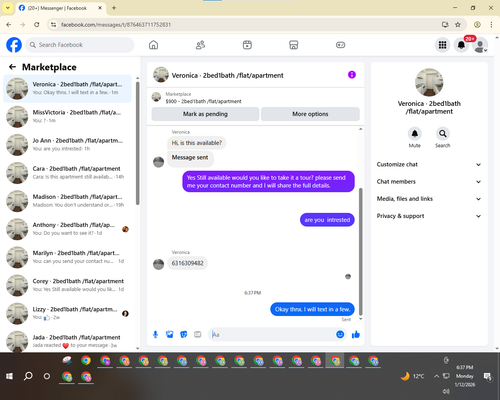The height and width of the screenshot is (400, 500).
Task: Open the Marketplace storefront icon in navigation
Action: 294,45
